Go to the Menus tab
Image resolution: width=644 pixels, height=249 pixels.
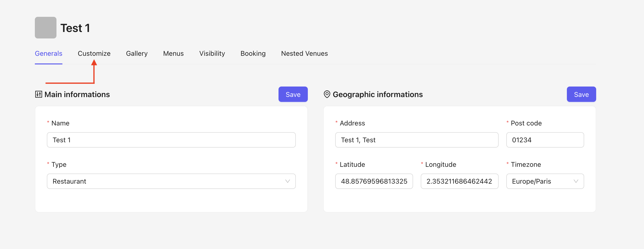(173, 54)
